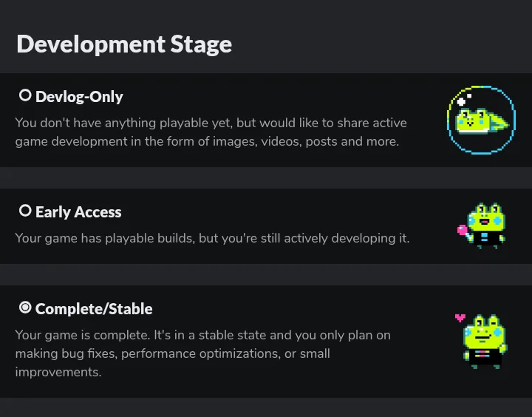
Task: Select the Early Access radio button
Action: [25, 211]
